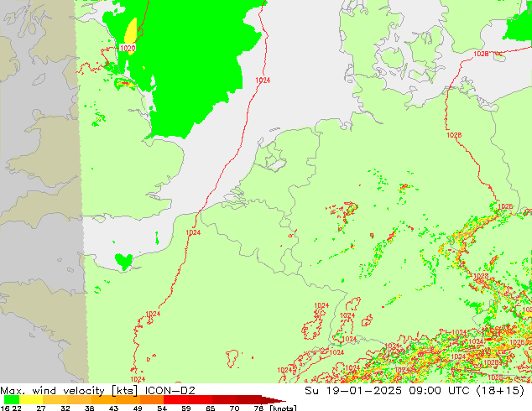
Task: Click legend value "32"
Action: click(65, 408)
